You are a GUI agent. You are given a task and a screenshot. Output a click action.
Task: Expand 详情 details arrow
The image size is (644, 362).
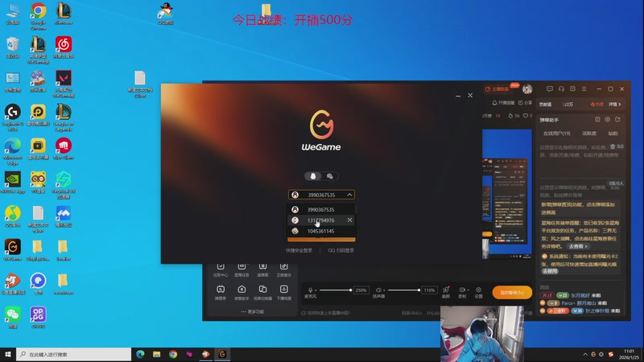615,105
